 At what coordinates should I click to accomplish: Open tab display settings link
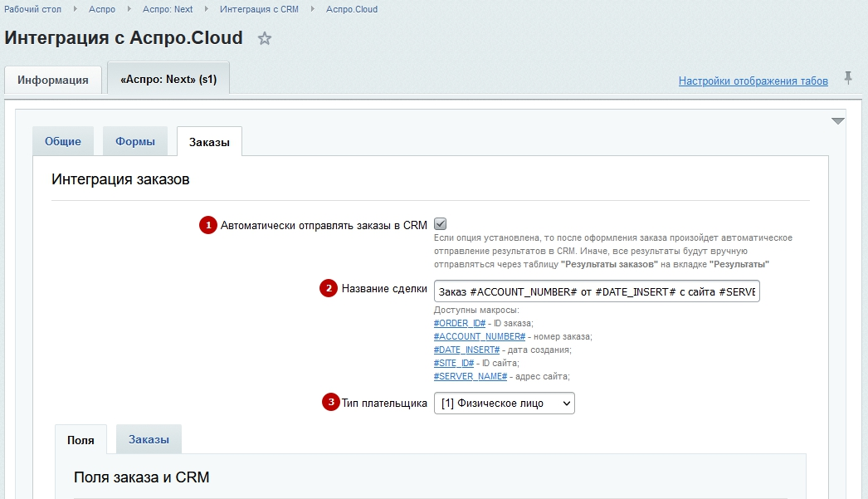point(753,81)
